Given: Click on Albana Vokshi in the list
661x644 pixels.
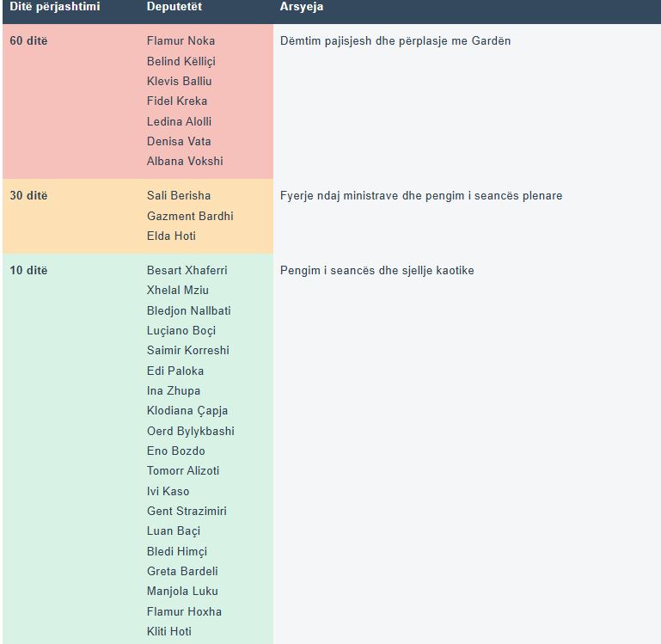Looking at the screenshot, I should coord(185,161).
